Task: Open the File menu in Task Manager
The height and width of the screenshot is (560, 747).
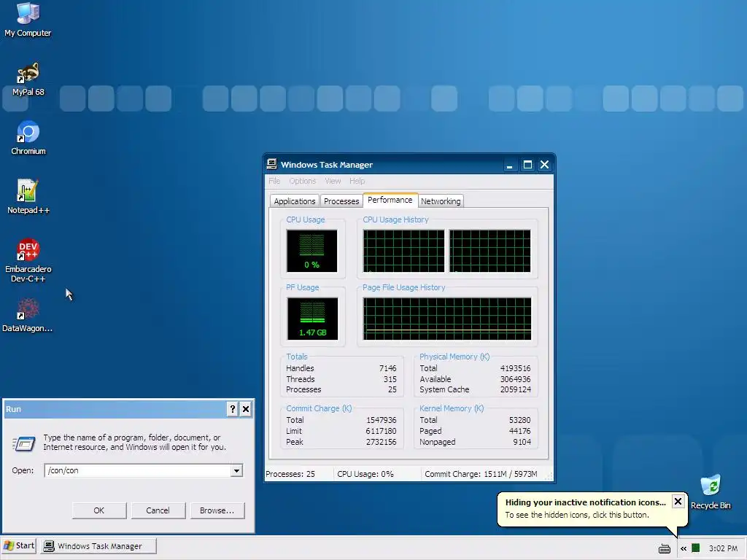Action: [x=274, y=181]
